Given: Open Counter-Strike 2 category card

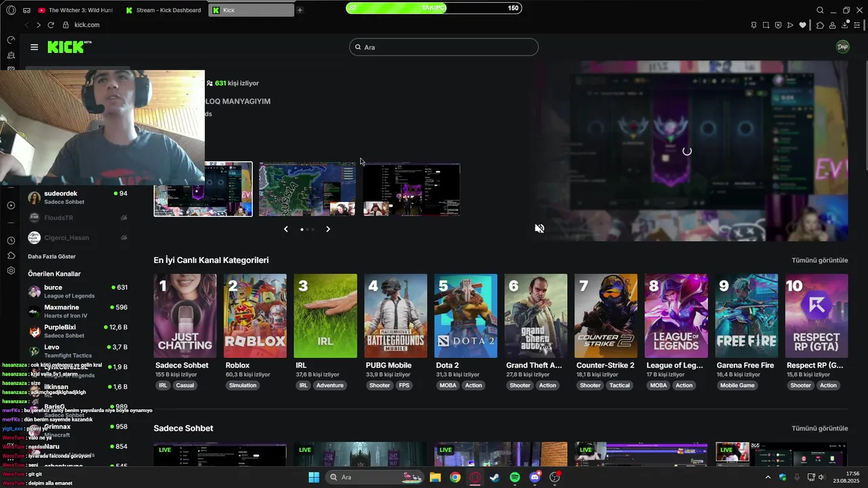Looking at the screenshot, I should 606,316.
